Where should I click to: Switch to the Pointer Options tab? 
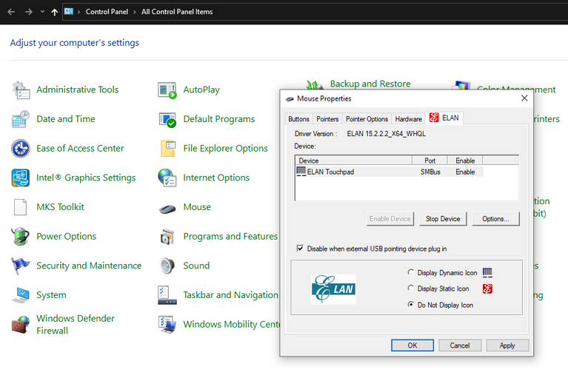click(367, 119)
